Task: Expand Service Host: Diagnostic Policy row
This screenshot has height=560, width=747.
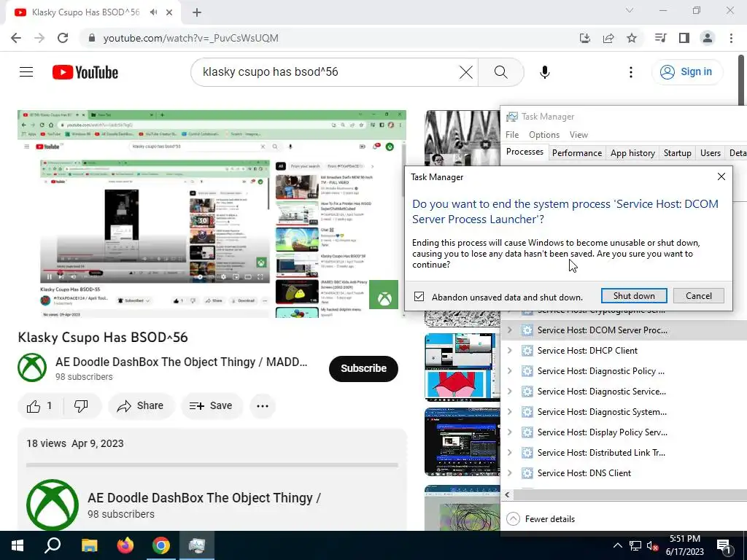Action: coord(510,371)
